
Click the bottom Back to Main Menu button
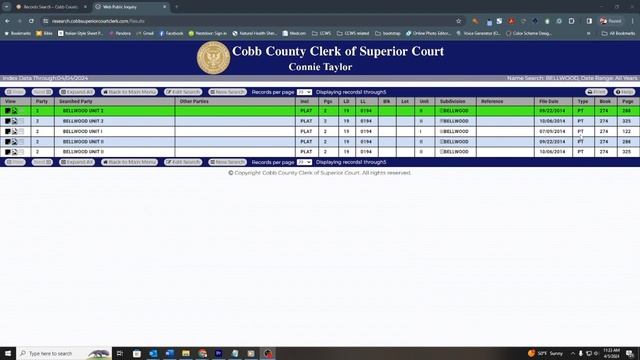tap(129, 162)
